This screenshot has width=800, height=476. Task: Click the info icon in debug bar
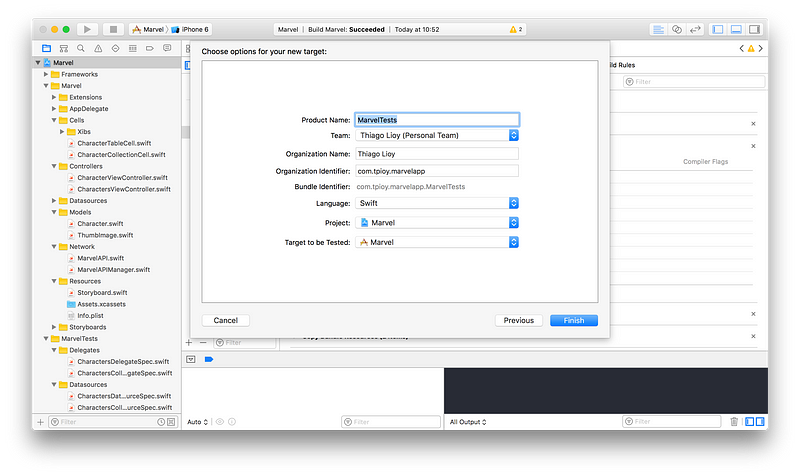(232, 422)
